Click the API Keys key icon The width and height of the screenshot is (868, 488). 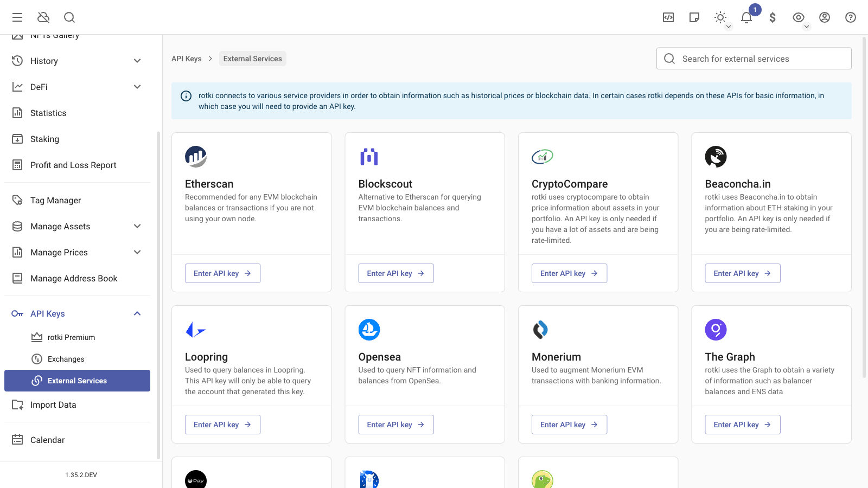click(x=17, y=313)
